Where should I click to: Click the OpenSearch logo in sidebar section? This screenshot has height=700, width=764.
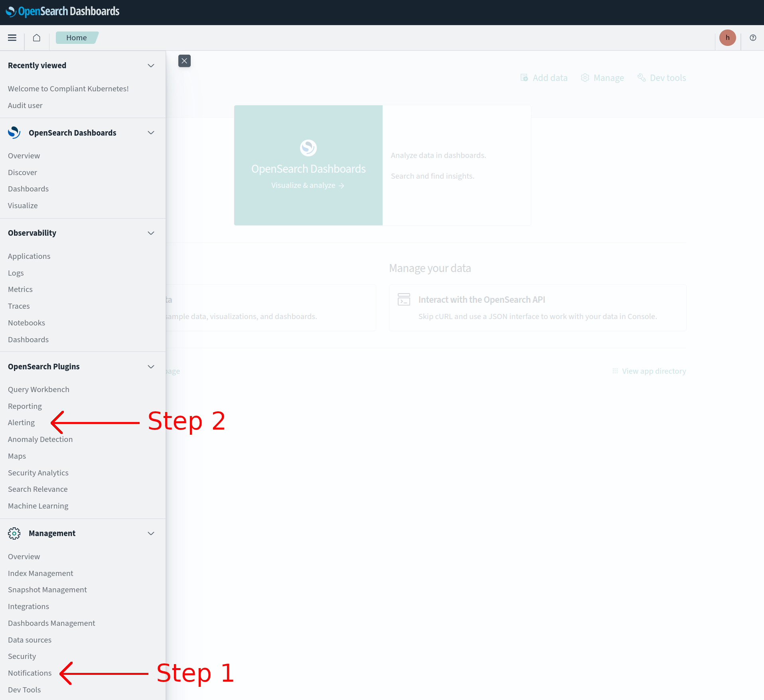(14, 132)
